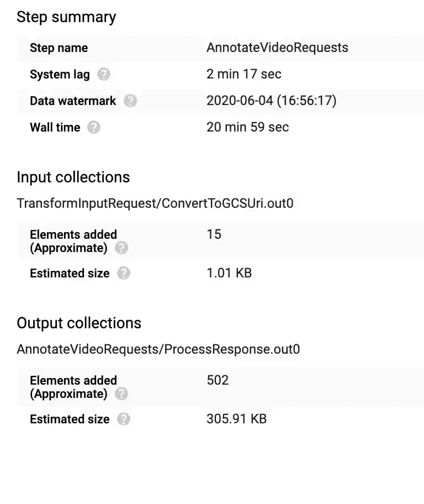Click the AnnotateVideoRequests/ProcessResponse.out0 collection name

158,349
